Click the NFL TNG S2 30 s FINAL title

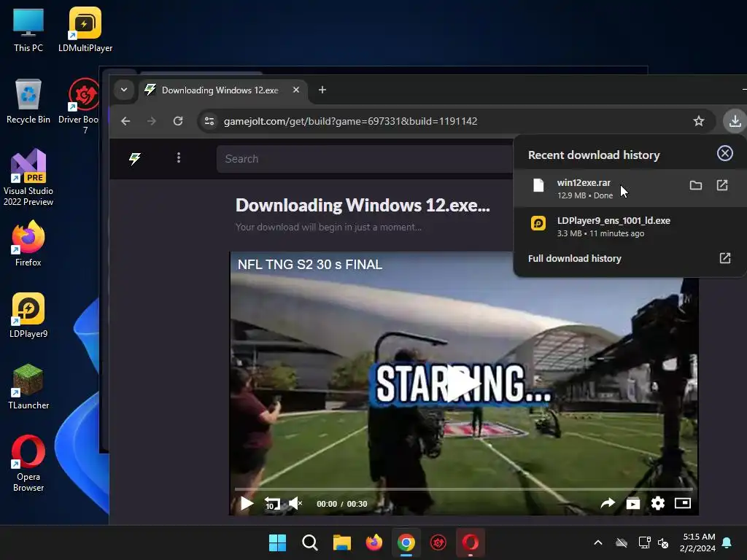(x=309, y=264)
